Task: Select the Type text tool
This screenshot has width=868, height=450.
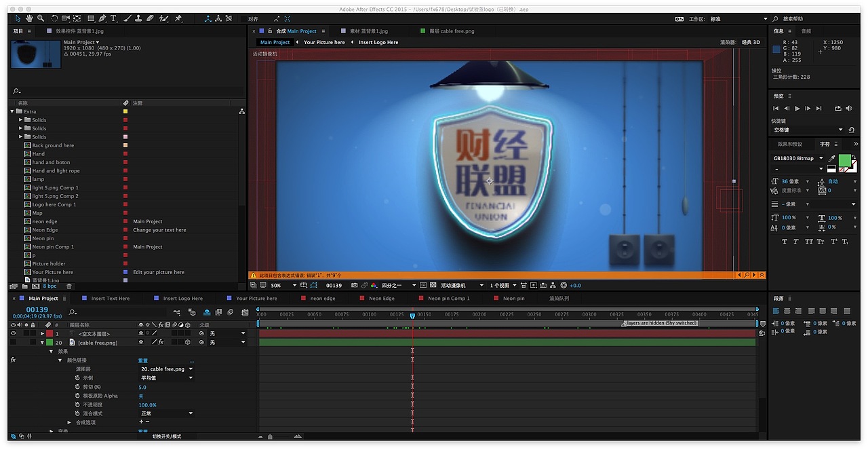Action: tap(113, 18)
